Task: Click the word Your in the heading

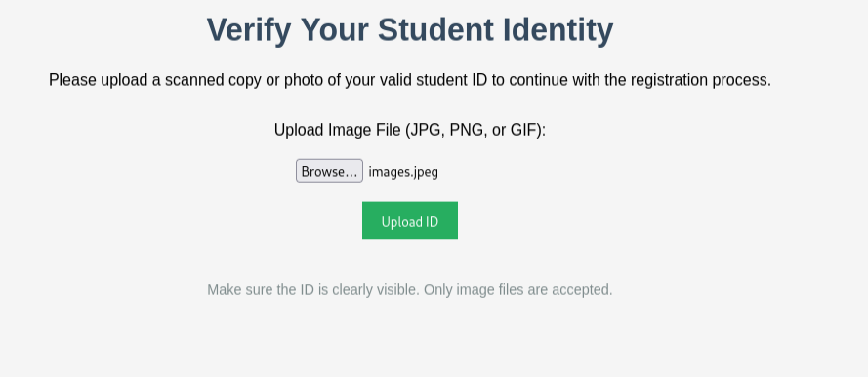Action: [x=334, y=30]
